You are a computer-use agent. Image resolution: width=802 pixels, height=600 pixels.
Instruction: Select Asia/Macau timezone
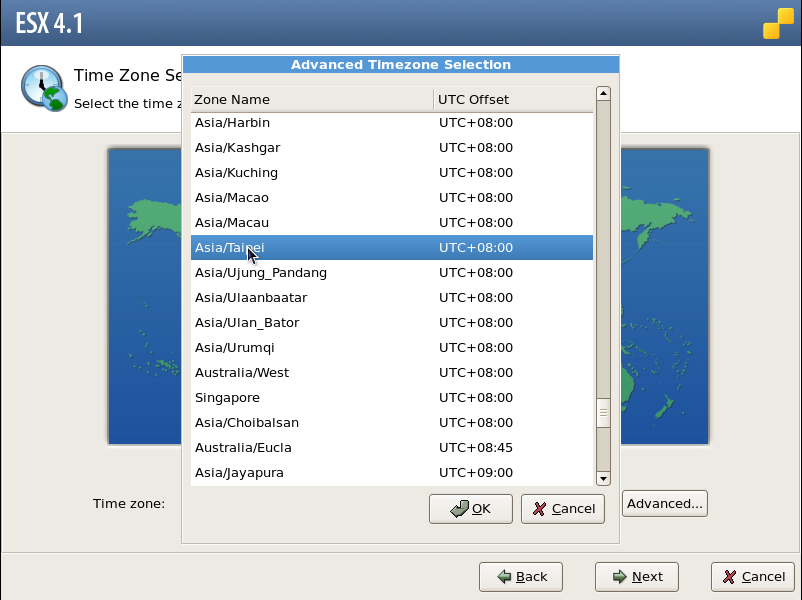click(x=392, y=223)
